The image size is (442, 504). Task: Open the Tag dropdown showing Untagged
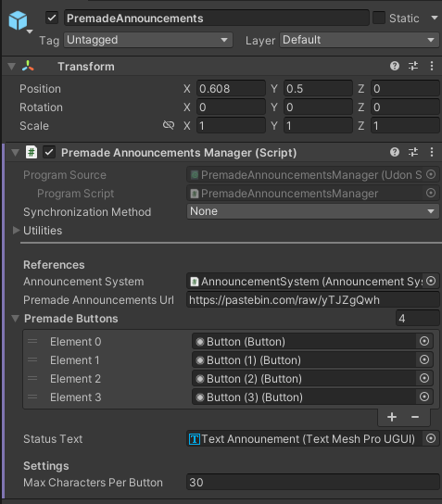click(x=148, y=40)
